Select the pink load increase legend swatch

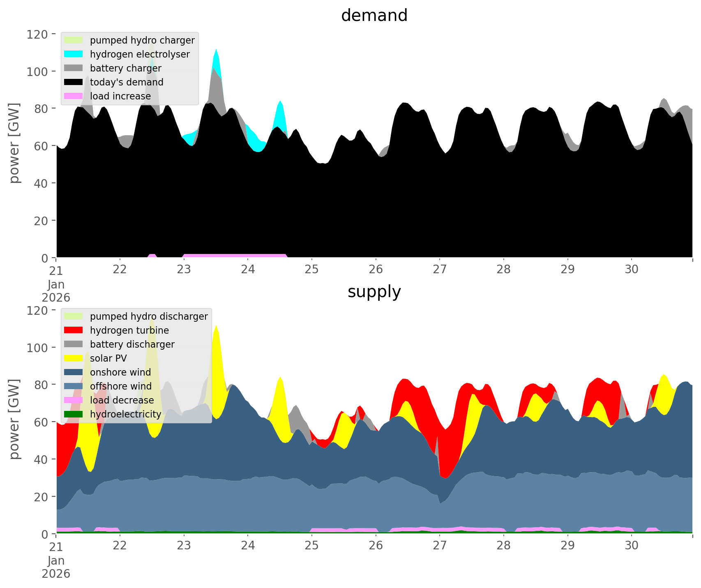(x=74, y=96)
